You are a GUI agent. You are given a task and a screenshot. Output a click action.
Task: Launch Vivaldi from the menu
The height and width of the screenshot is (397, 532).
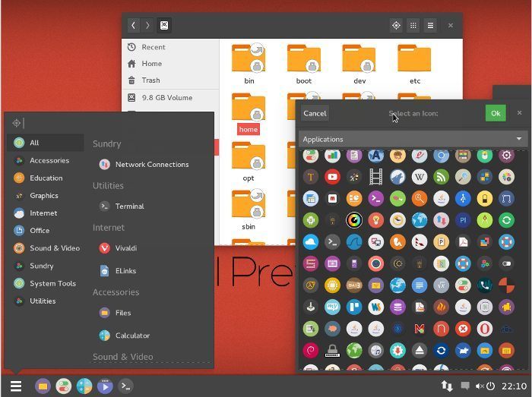coord(118,248)
